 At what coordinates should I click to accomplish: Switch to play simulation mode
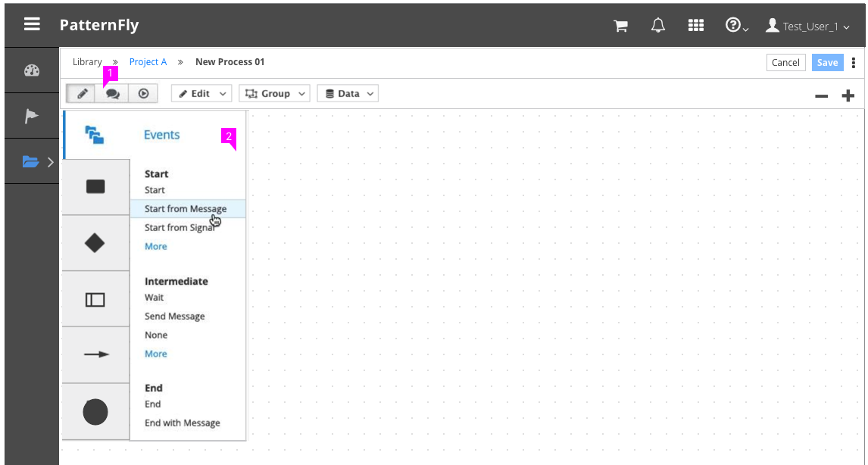(143, 94)
